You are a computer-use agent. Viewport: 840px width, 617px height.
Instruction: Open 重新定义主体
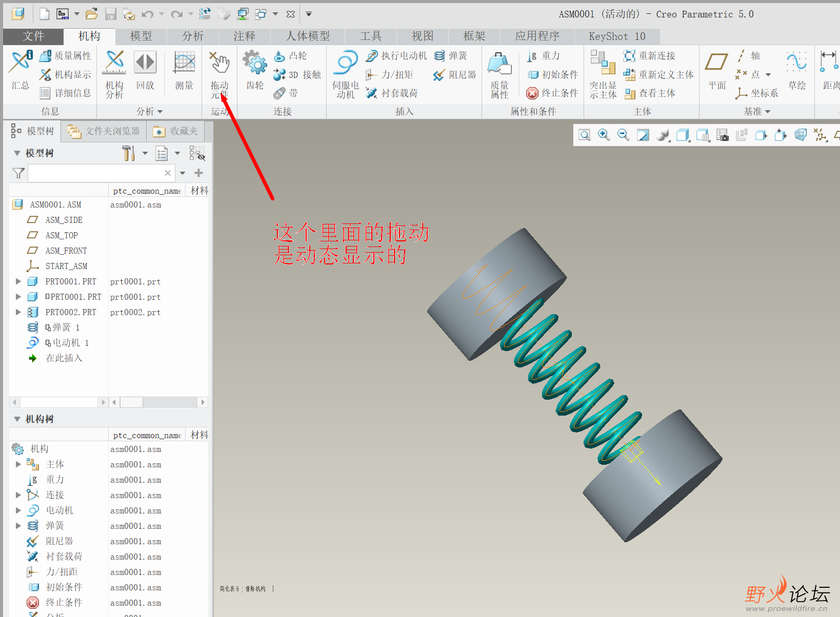pyautogui.click(x=658, y=74)
